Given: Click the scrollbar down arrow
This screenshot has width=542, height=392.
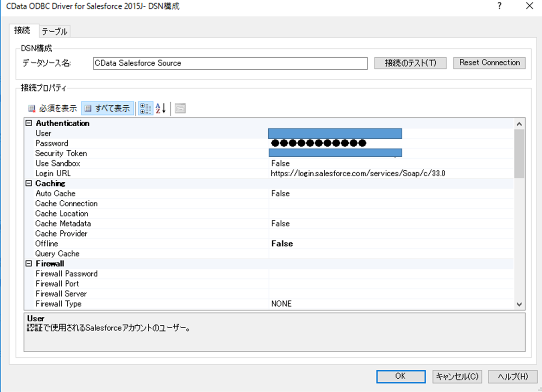Looking at the screenshot, I should coord(519,303).
